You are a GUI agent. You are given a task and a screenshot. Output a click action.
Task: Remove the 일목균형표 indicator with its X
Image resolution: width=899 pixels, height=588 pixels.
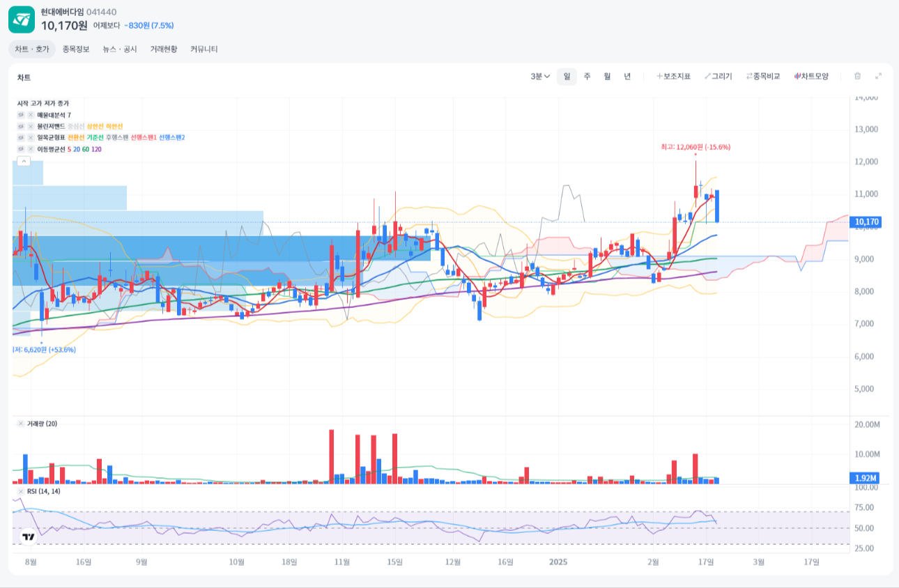click(x=31, y=137)
